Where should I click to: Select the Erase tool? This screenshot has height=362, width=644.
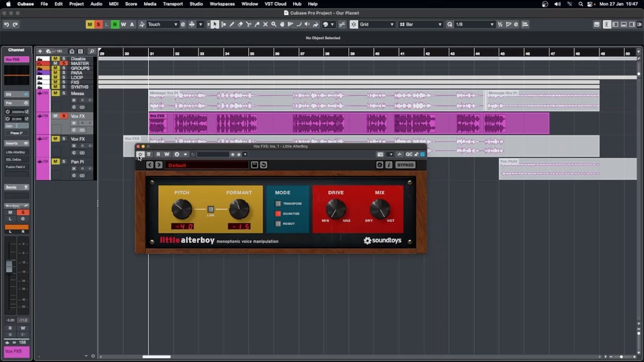tap(240, 24)
